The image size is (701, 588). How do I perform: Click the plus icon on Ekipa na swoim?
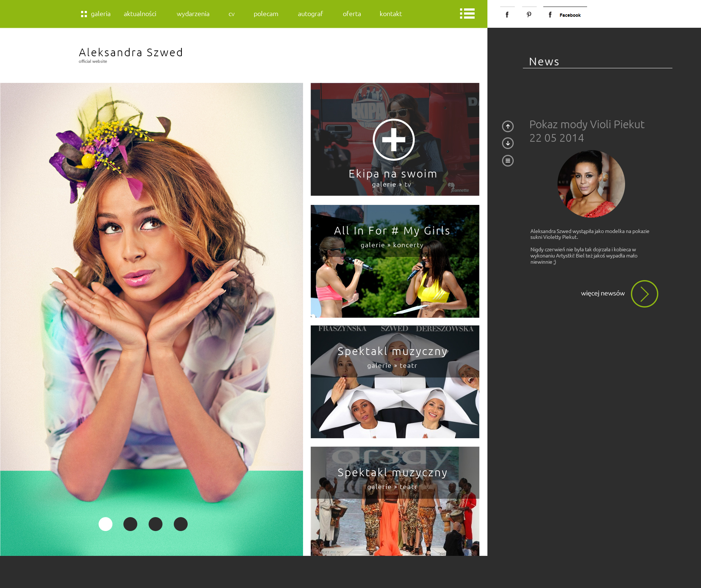pyautogui.click(x=394, y=140)
